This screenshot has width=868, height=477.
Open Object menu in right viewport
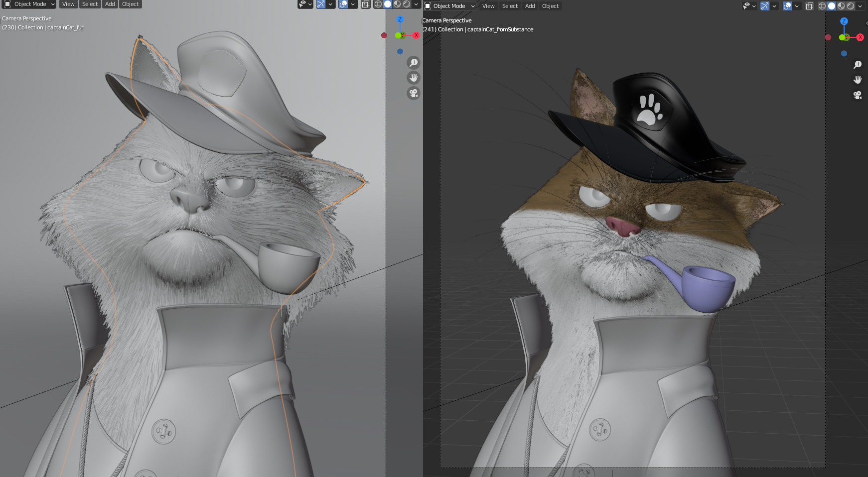click(x=551, y=6)
